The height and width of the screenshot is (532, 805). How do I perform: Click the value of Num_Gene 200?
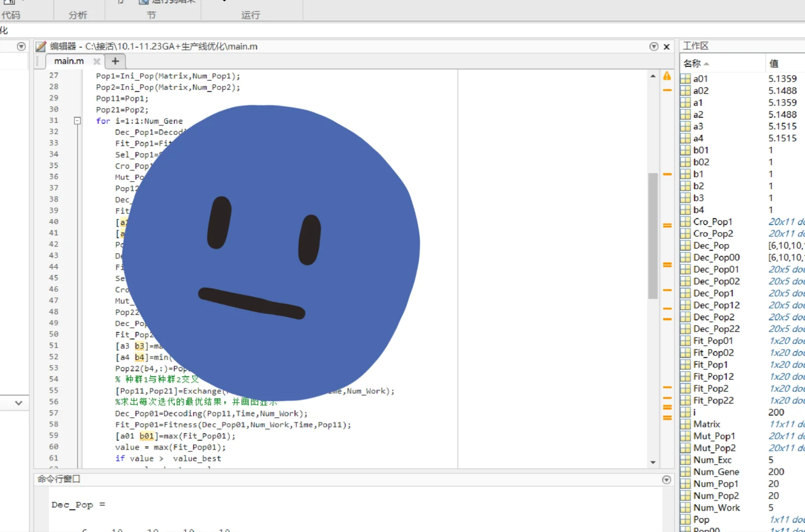coord(776,472)
